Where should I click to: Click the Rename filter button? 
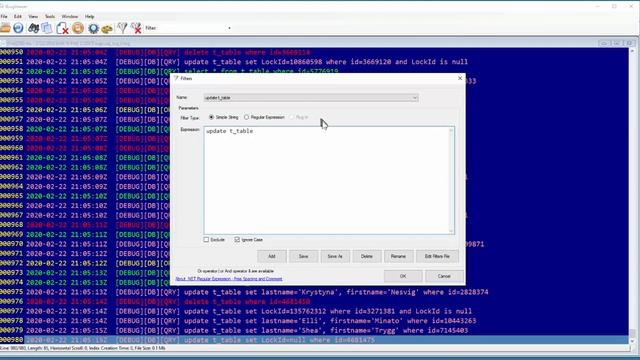(398, 256)
